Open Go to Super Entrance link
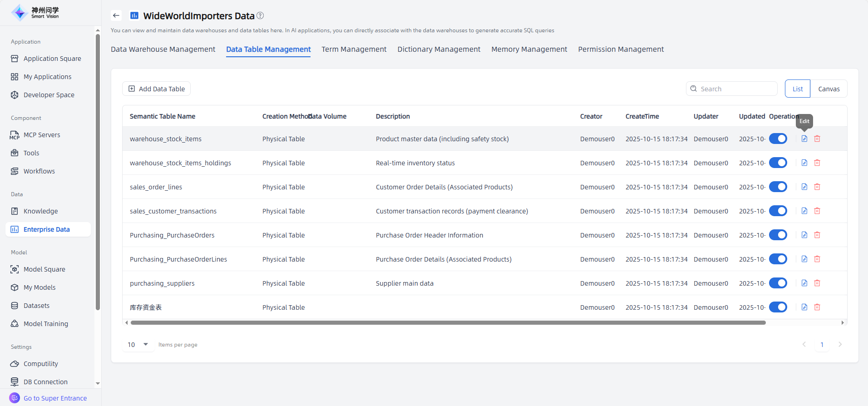The image size is (868, 406). (55, 398)
